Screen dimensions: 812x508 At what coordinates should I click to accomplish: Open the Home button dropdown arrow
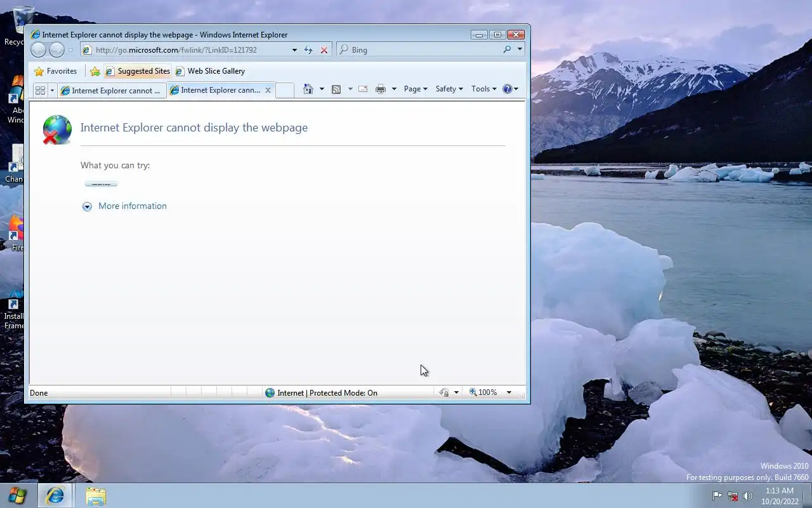(x=322, y=89)
